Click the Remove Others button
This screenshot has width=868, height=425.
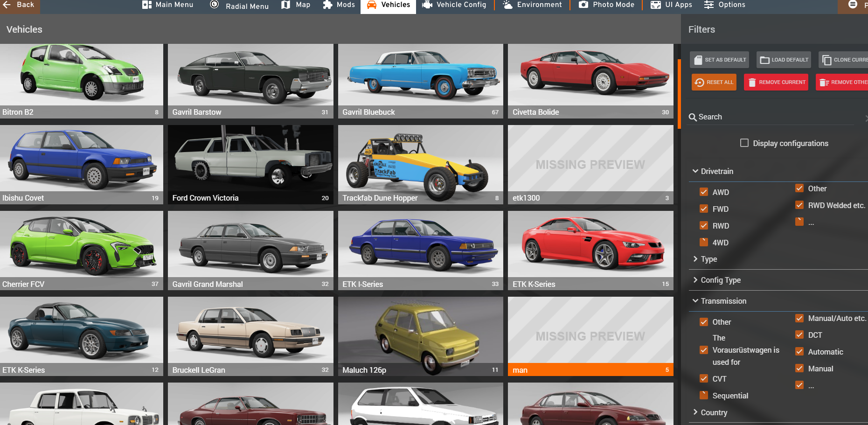point(842,82)
